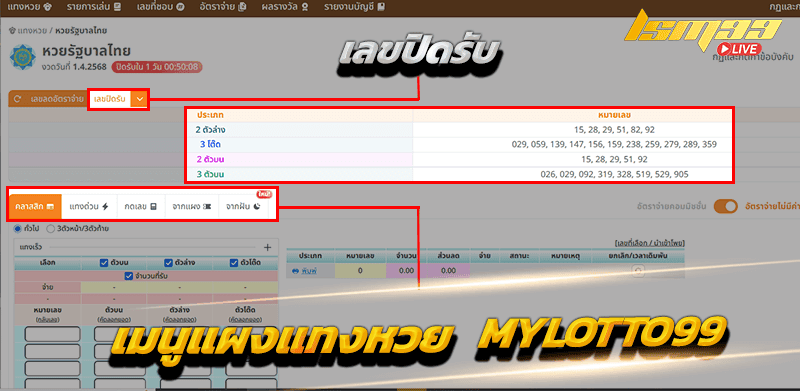Screen dimensions: 800x391
Task: Click the 0.00 value under จำนวน
Action: (406, 271)
